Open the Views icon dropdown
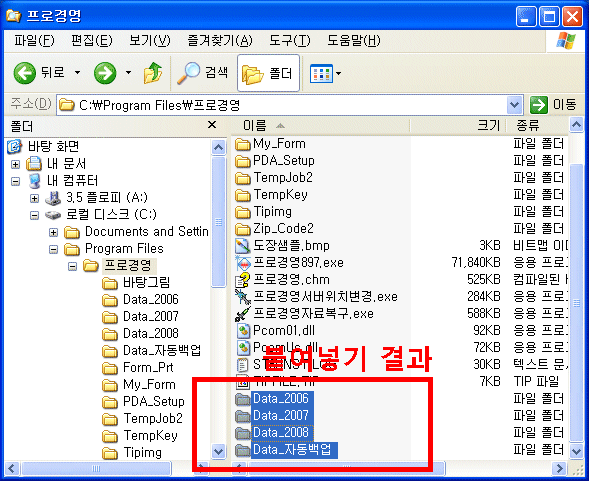Screen dimensions: 589x481 (x=325, y=73)
